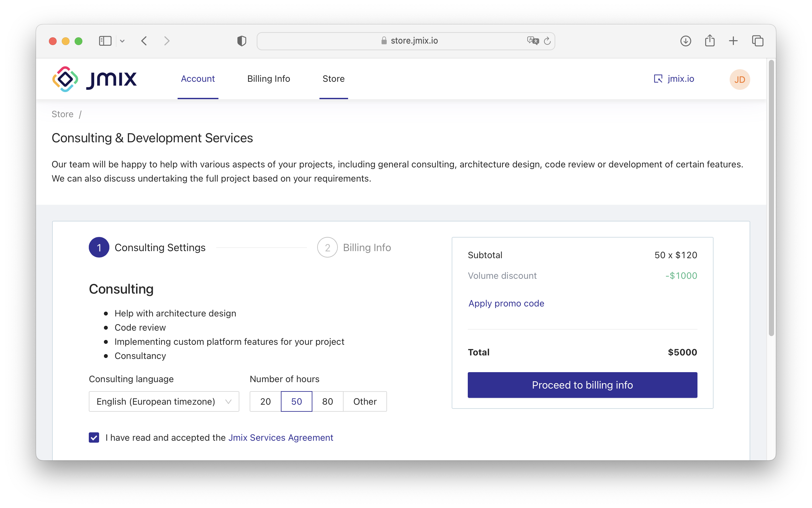Screen dimensions: 812x508
Task: Switch to the Billing Info tab
Action: pos(269,79)
